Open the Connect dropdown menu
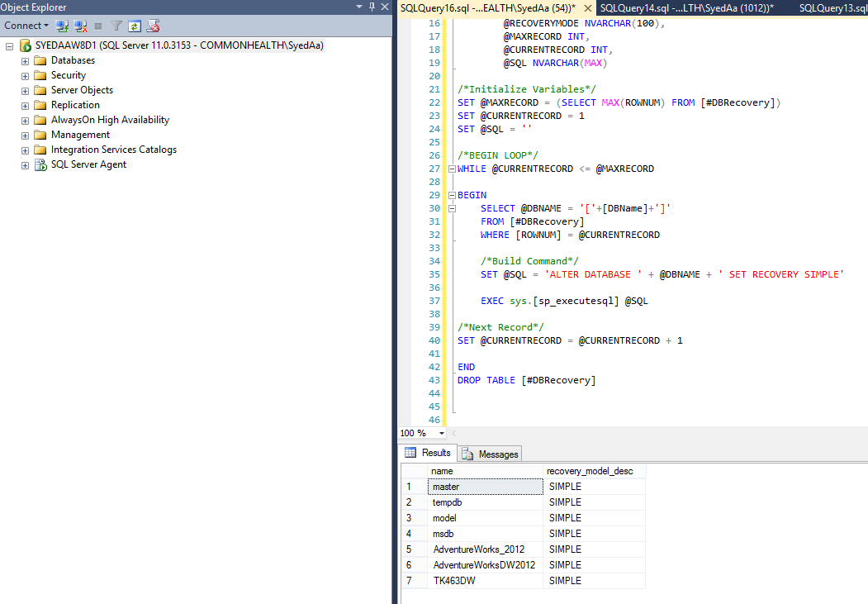Screen dimensions: 868x604 tap(26, 26)
